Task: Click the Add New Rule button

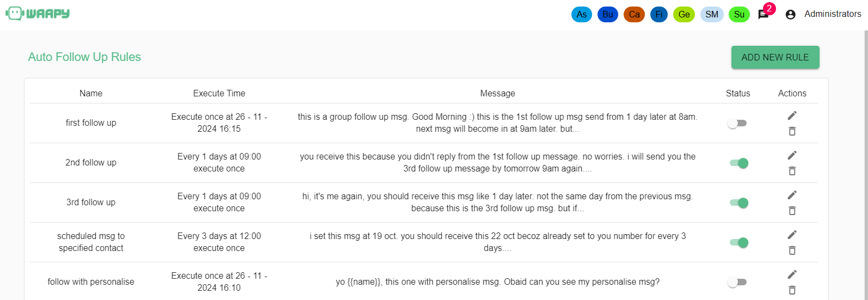Action: pyautogui.click(x=775, y=57)
